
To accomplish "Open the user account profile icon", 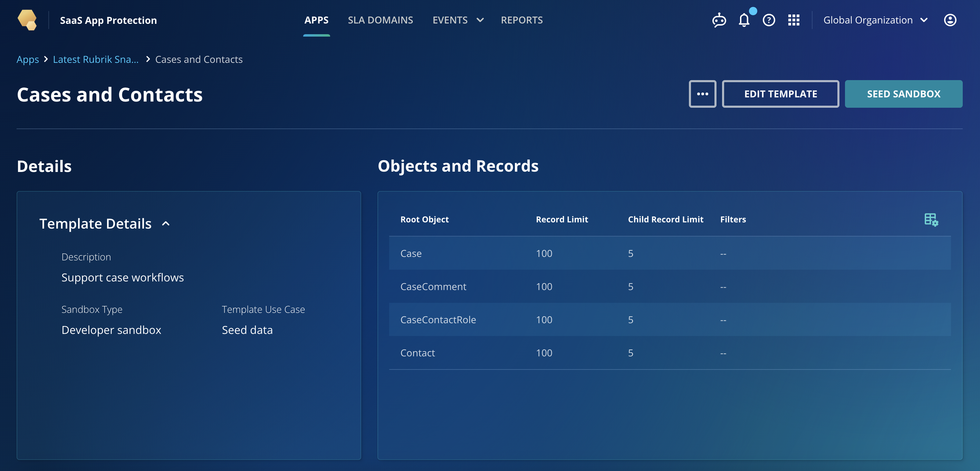I will (950, 20).
